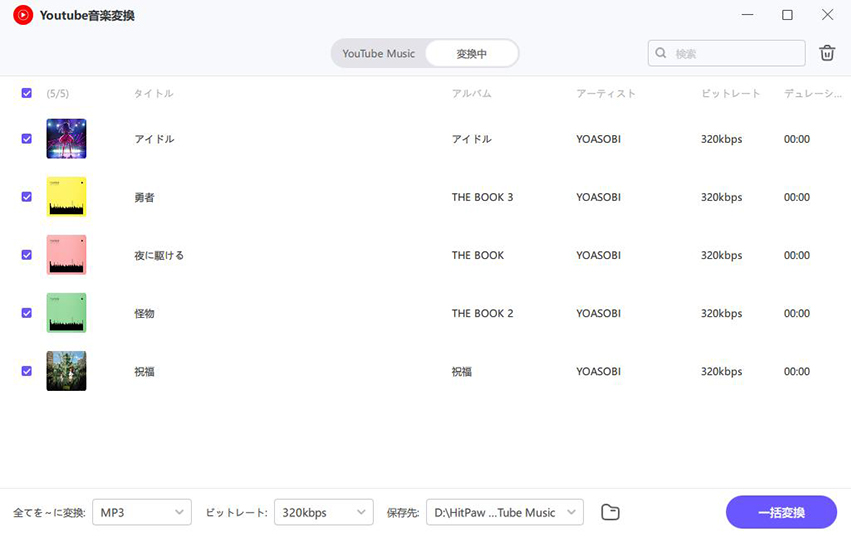Uncheck the 勇者 track checkbox
The image size is (851, 536).
27,197
